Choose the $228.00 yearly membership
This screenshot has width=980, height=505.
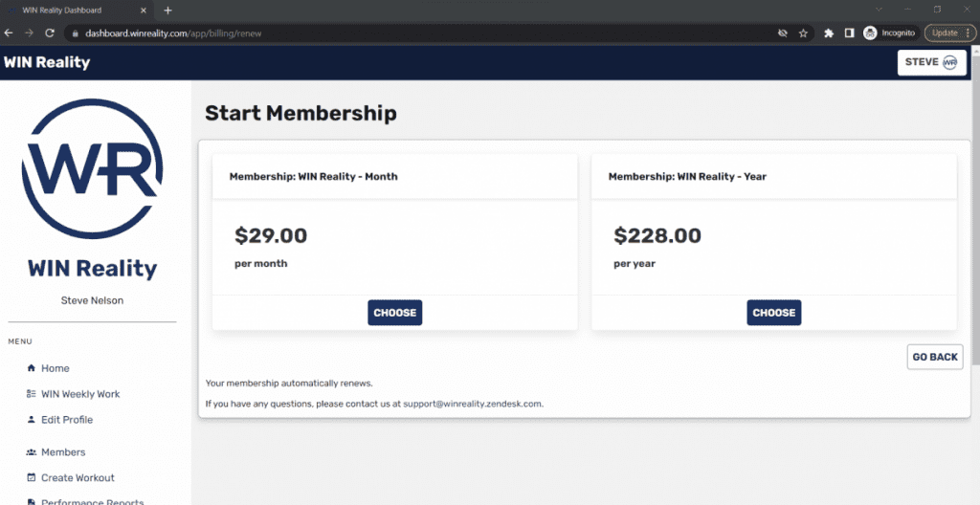773,313
